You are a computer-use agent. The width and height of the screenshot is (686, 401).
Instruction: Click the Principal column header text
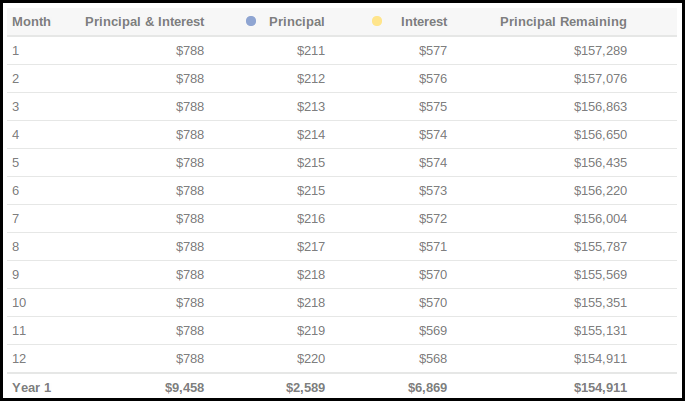tap(296, 21)
